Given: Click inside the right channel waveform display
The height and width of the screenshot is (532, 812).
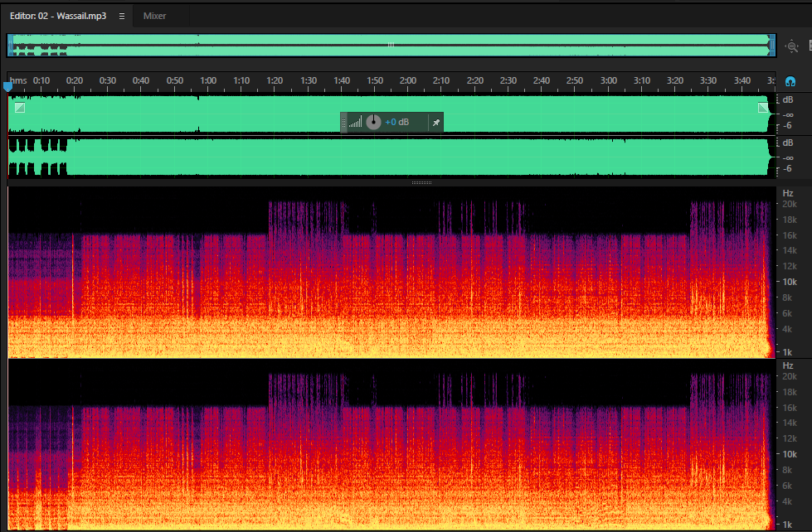Looking at the screenshot, I should [391, 157].
